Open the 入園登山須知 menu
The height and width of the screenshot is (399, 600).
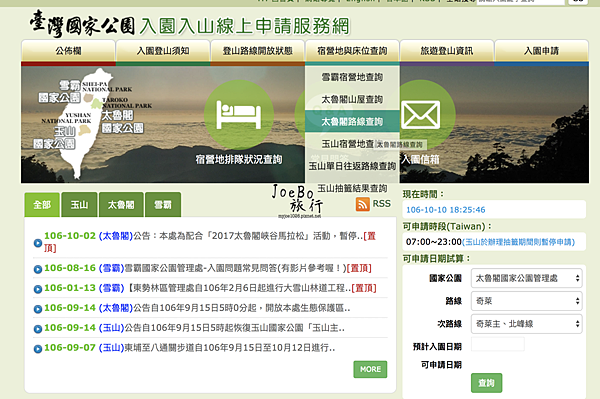tap(163, 51)
